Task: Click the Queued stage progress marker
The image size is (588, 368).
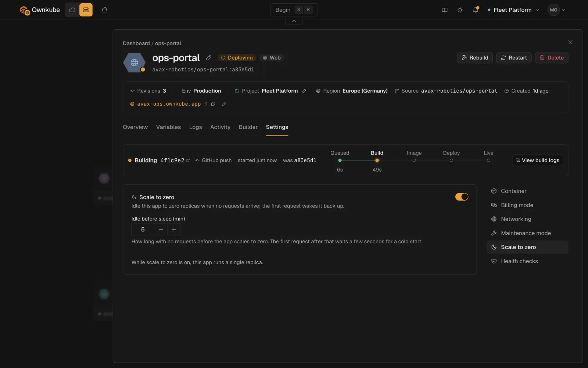Action: 340,160
